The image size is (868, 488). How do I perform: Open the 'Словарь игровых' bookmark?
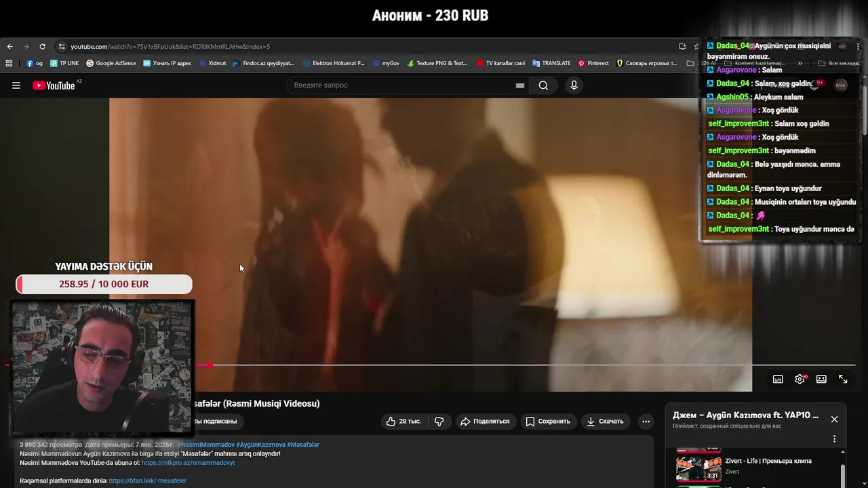tap(647, 63)
